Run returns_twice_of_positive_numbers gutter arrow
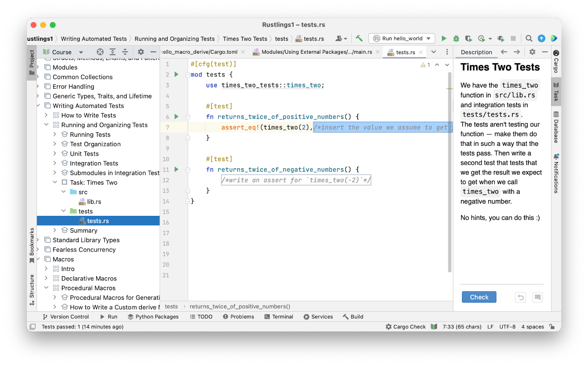This screenshot has height=367, width=588. 176,117
